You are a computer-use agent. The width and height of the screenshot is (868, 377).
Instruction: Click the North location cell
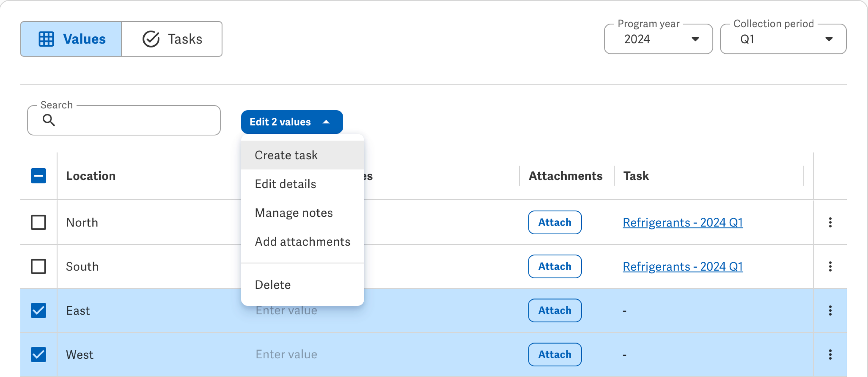[x=82, y=222]
